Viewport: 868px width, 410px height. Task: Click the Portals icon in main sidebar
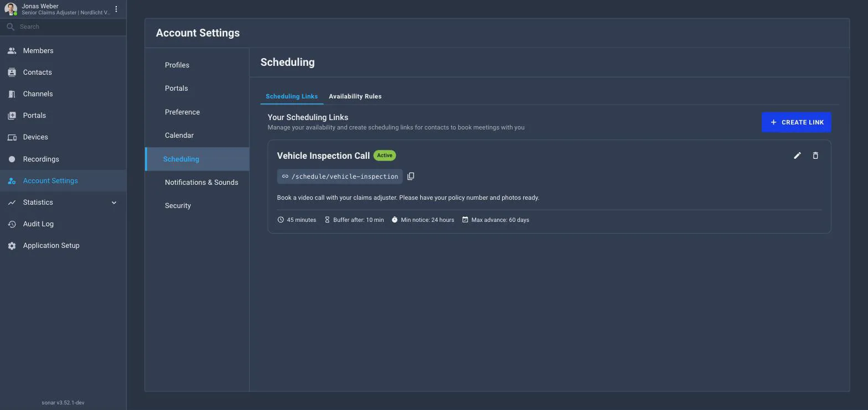[x=12, y=116]
